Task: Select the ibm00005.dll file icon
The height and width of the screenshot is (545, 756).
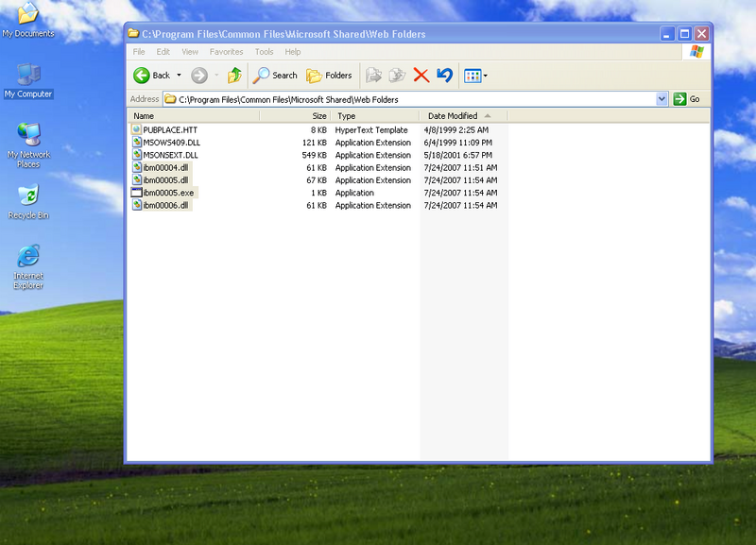Action: point(136,179)
